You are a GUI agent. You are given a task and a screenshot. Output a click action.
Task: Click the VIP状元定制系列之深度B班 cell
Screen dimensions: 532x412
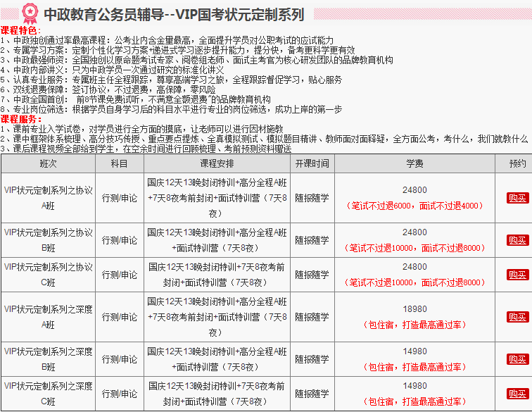48,359
